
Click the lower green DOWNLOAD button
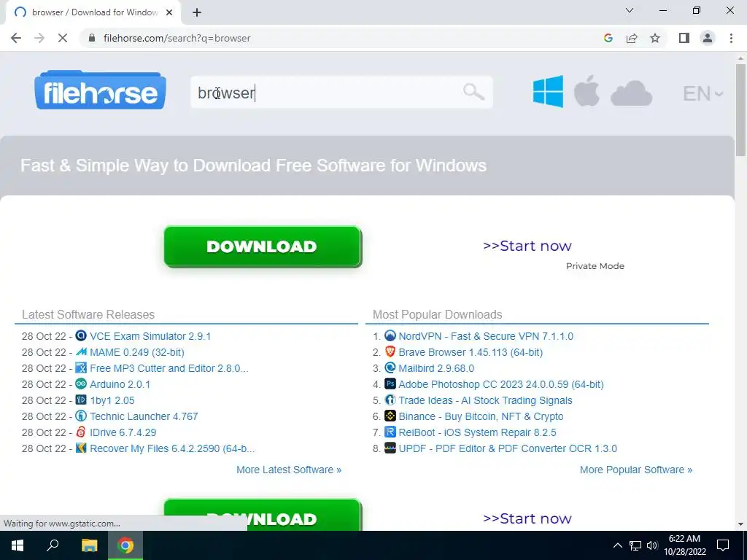[x=263, y=515]
